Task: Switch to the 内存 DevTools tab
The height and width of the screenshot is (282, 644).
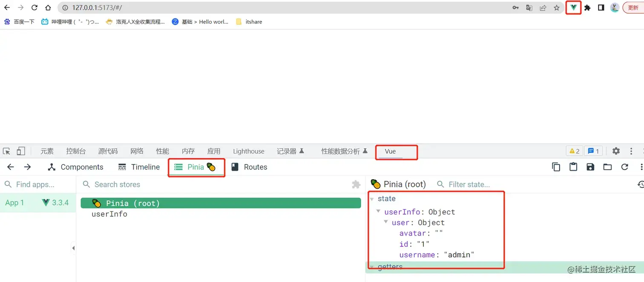Action: pos(188,151)
